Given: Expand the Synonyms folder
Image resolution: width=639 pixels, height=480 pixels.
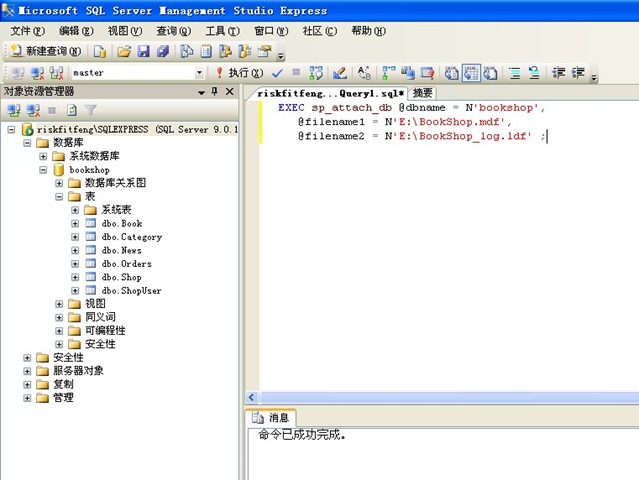Looking at the screenshot, I should pyautogui.click(x=59, y=318).
